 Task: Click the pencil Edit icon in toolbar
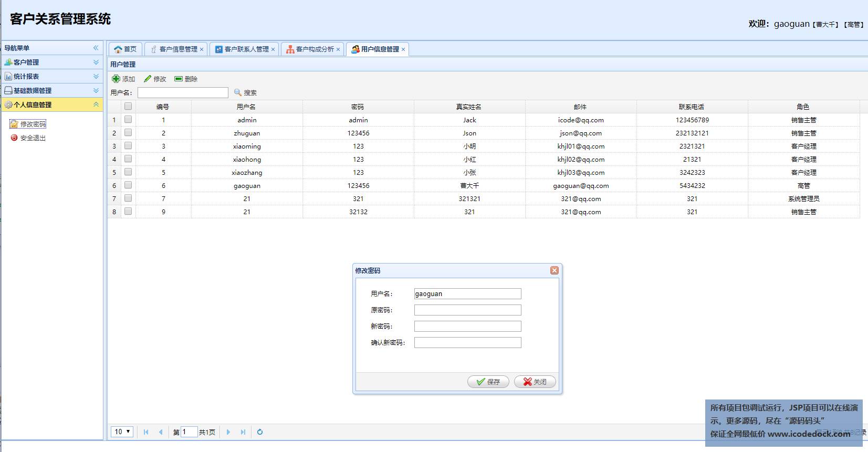[148, 79]
